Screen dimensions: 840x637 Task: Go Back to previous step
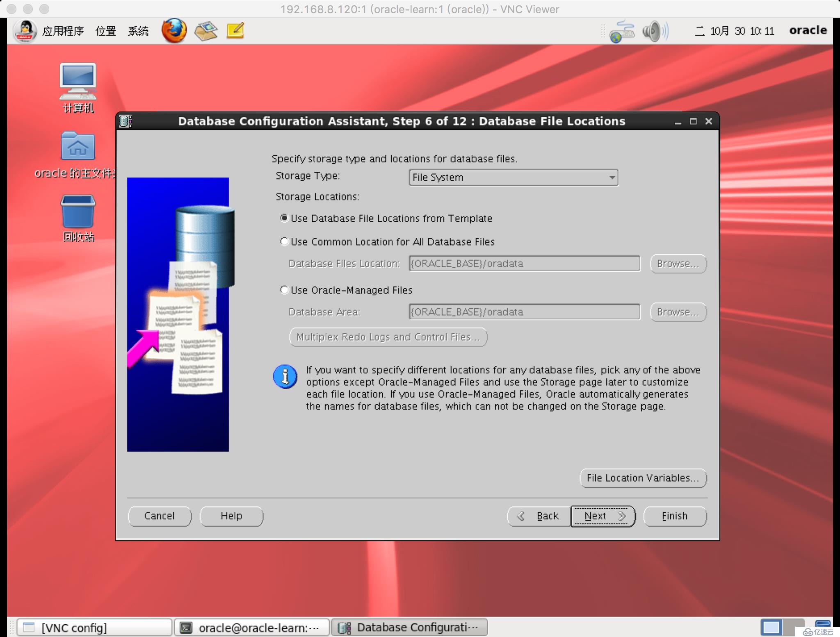point(539,516)
